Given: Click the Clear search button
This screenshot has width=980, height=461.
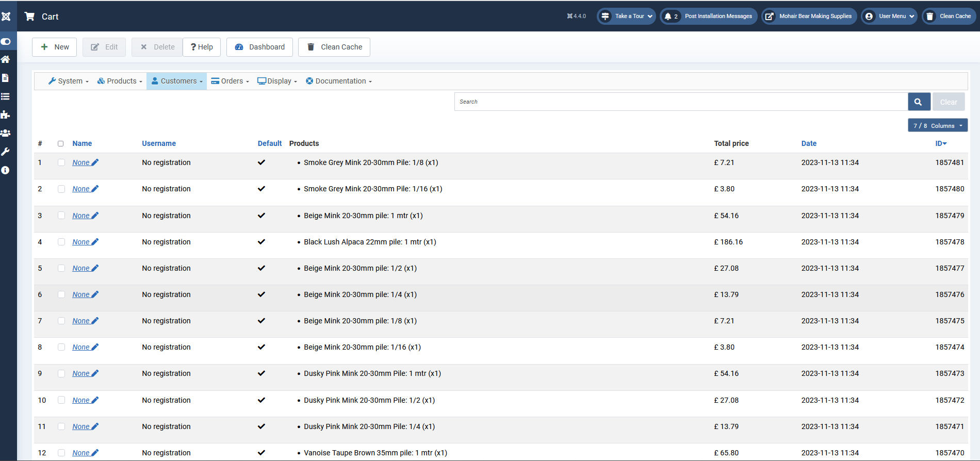Looking at the screenshot, I should (x=949, y=102).
